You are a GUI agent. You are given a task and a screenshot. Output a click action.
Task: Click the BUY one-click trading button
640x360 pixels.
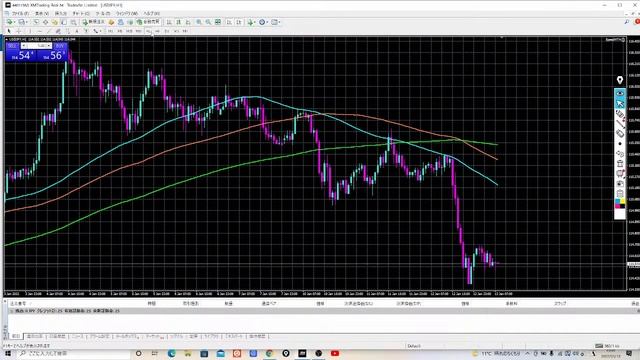coord(60,46)
